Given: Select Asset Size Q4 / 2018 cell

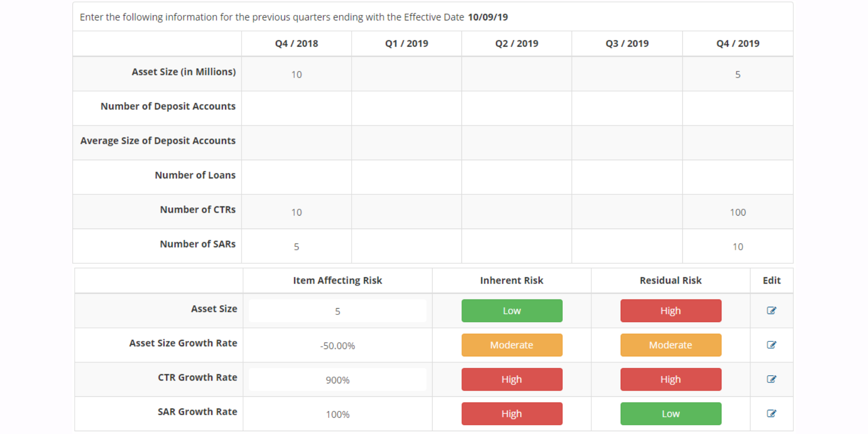Looking at the screenshot, I should pyautogui.click(x=297, y=74).
